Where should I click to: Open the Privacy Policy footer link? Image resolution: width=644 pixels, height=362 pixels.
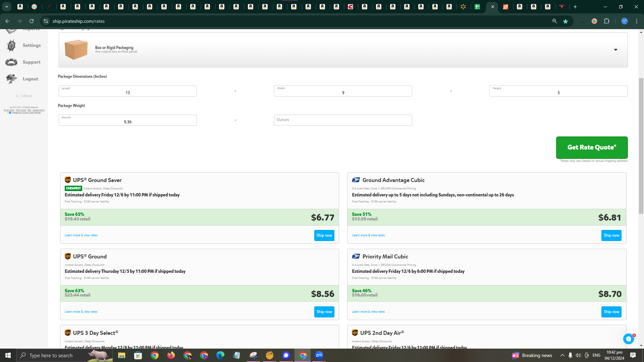click(9, 110)
